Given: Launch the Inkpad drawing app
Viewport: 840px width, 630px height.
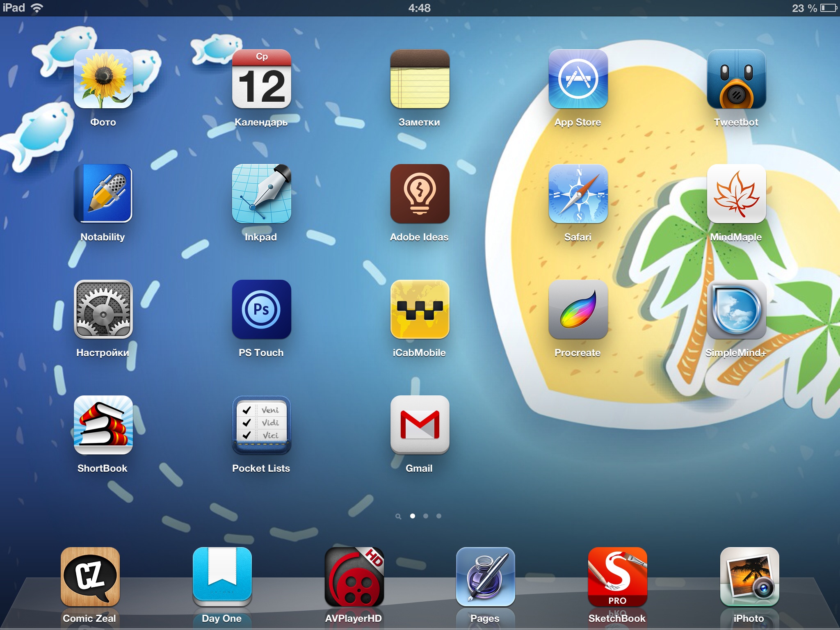Looking at the screenshot, I should click(x=262, y=194).
